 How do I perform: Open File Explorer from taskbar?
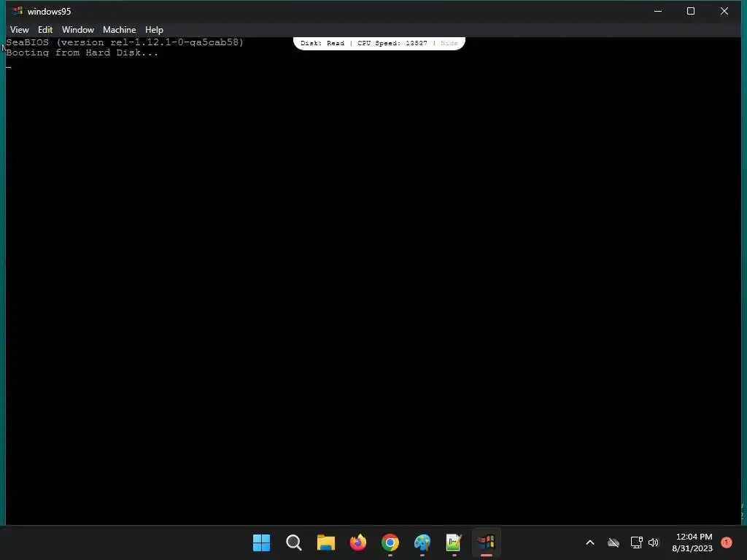tap(326, 542)
